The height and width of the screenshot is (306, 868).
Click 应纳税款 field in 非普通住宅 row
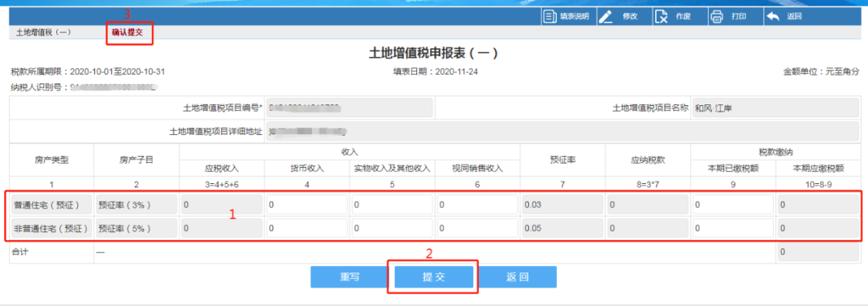[x=648, y=228]
